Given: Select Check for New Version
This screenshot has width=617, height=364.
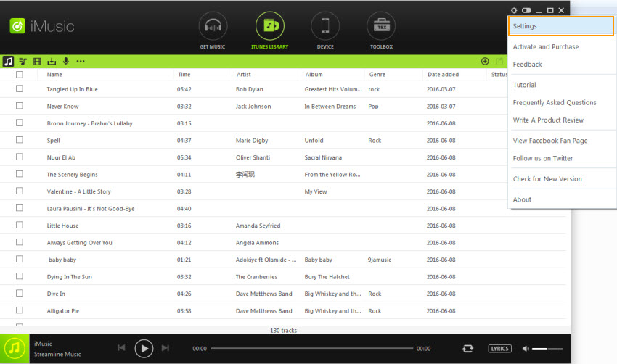Looking at the screenshot, I should [547, 179].
